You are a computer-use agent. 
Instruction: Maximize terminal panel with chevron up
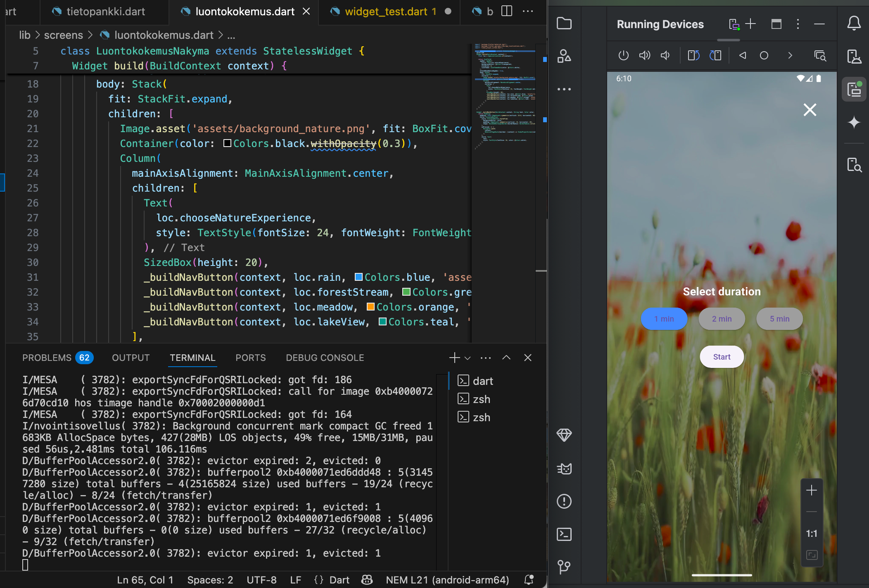click(506, 358)
